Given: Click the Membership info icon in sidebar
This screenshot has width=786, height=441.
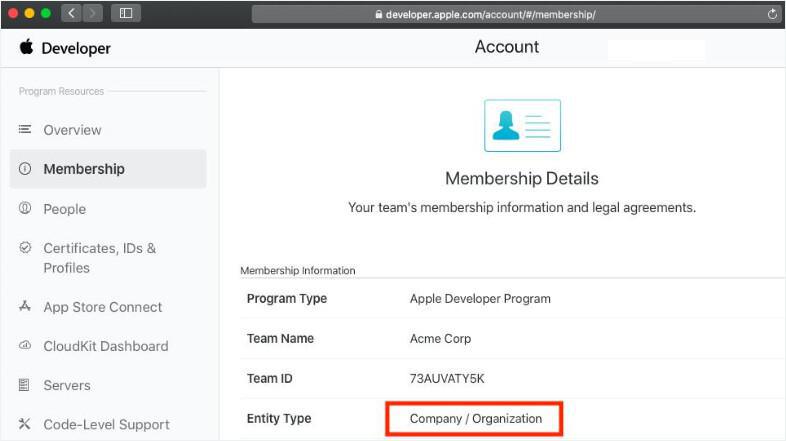Looking at the screenshot, I should [25, 169].
